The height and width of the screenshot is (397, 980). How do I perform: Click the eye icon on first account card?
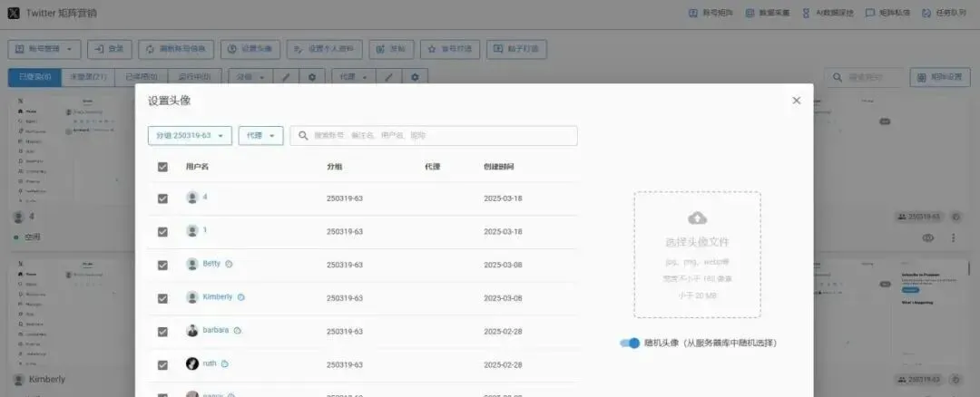tap(928, 237)
